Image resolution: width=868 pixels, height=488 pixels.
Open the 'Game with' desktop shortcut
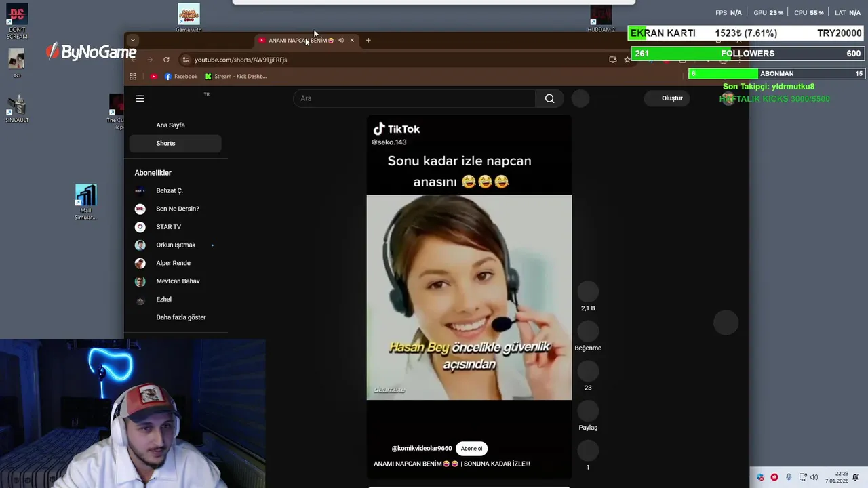click(x=189, y=18)
